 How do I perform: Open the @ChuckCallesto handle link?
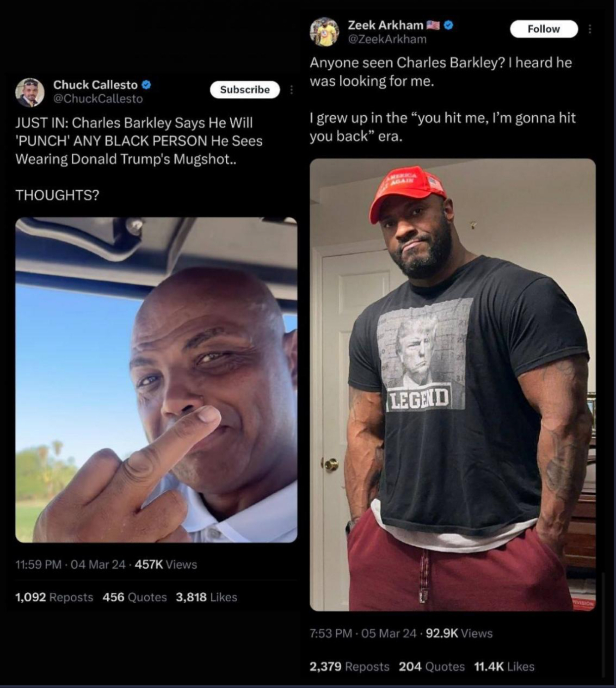[98, 99]
